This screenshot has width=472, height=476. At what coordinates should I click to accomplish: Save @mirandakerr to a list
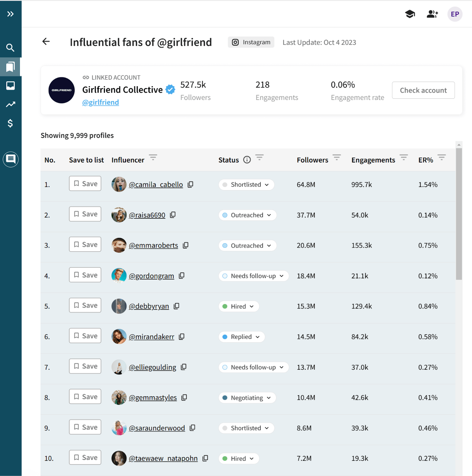coord(85,336)
